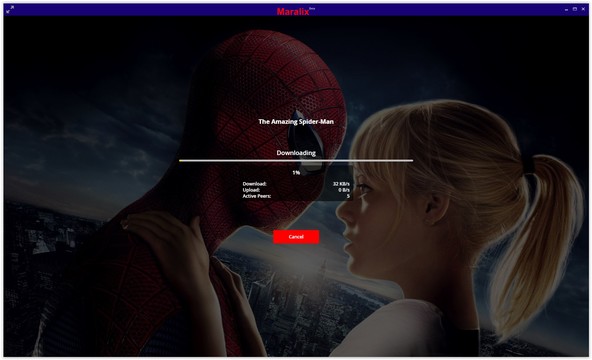592x360 pixels.
Task: Click Spider-Man's mask in the poster background
Action: [264, 94]
